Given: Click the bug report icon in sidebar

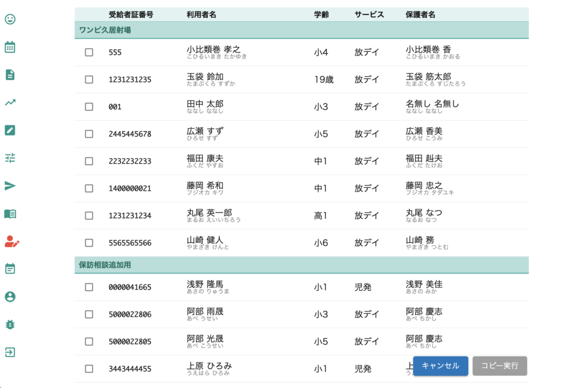Looking at the screenshot, I should [x=10, y=324].
